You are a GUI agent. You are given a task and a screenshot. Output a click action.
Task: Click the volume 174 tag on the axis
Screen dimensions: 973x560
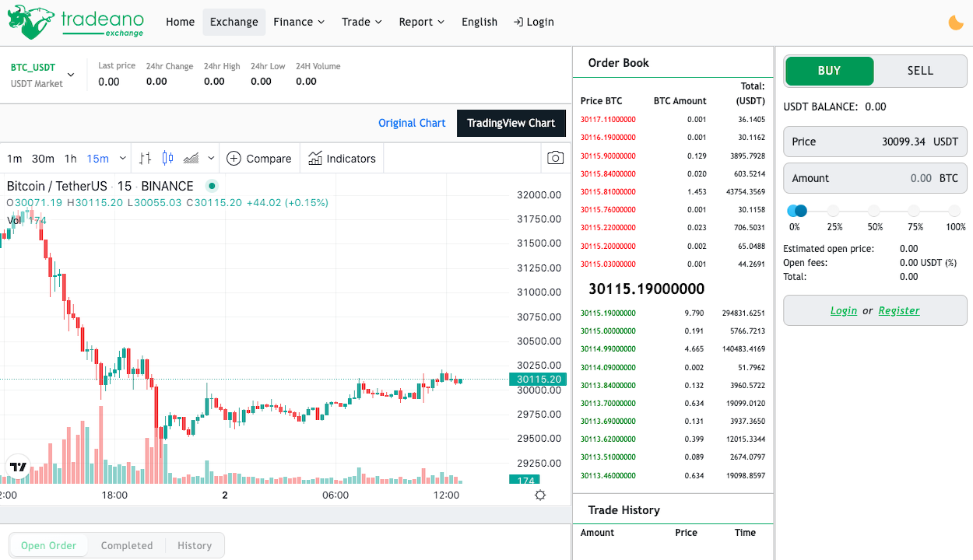(x=524, y=481)
